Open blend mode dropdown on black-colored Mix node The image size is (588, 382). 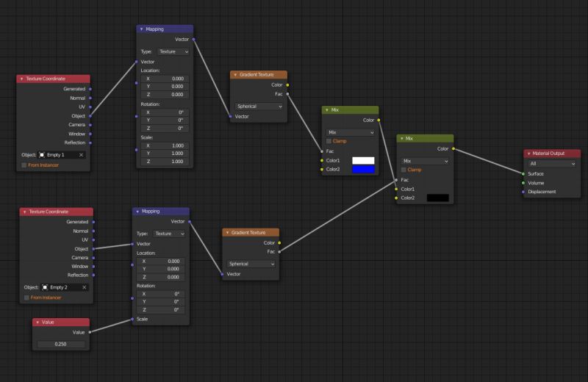pos(425,161)
